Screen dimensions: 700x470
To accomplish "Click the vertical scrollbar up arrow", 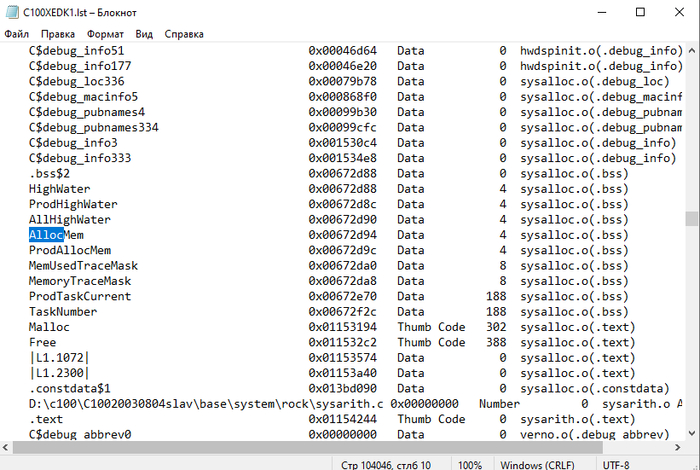I will click(691, 49).
